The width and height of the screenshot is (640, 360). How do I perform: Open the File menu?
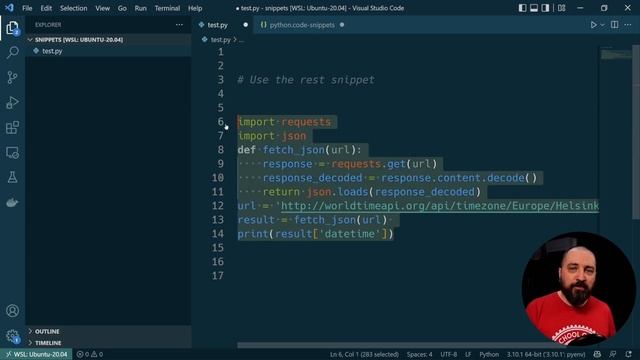27,8
